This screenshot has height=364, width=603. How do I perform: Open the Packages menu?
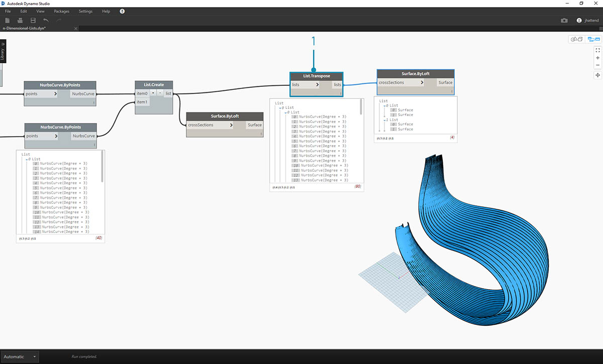(x=61, y=11)
